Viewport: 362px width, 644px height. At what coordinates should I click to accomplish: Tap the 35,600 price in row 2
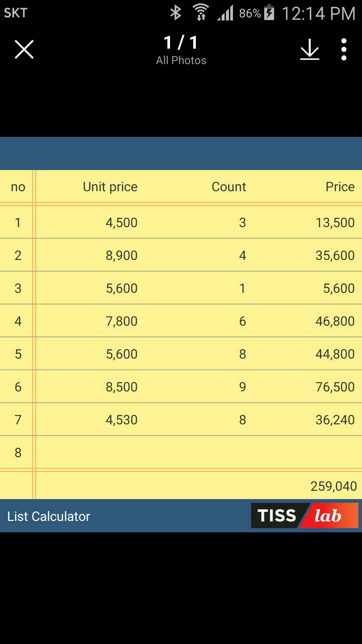click(335, 256)
